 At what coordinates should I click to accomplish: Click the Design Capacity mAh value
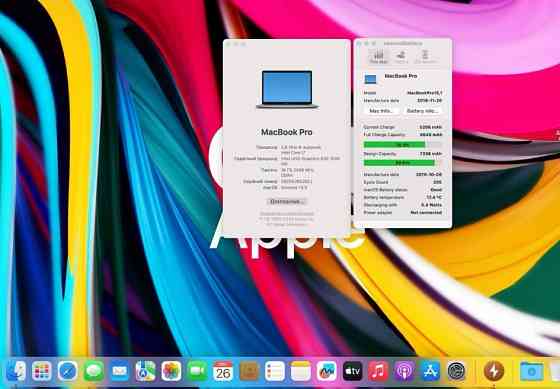[431, 154]
